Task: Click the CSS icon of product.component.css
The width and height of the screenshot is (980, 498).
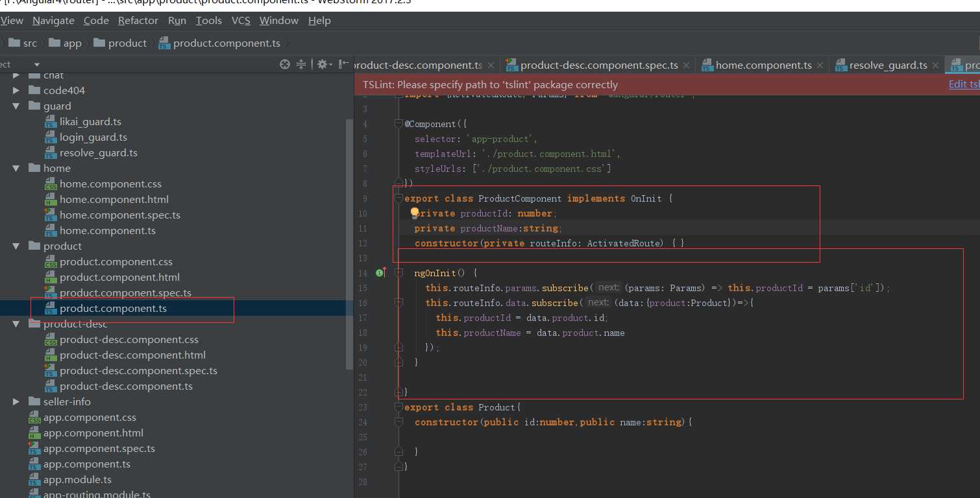Action: (51, 262)
